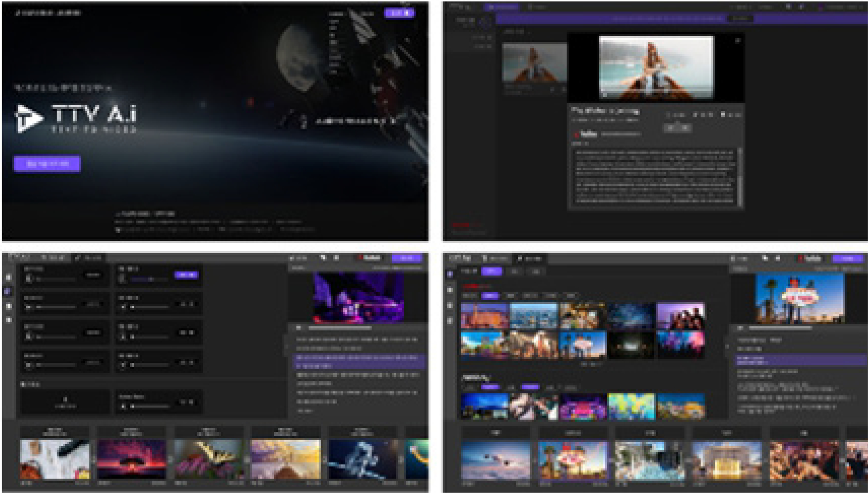868x493 pixels.
Task: Click the TTV A.i play logo icon
Action: [x=28, y=118]
